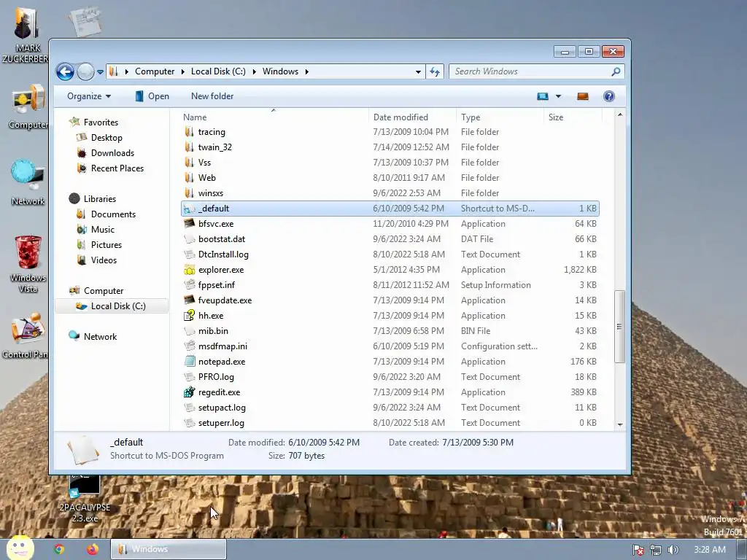This screenshot has width=747, height=560.
Task: Click the Chrome icon on taskbar
Action: click(59, 549)
